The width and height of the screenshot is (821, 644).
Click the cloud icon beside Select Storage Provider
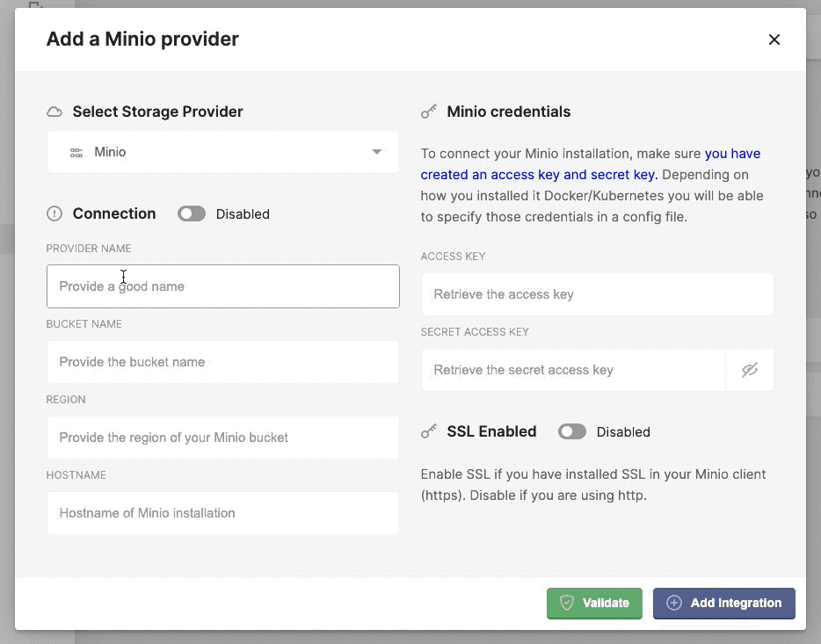[x=54, y=112]
